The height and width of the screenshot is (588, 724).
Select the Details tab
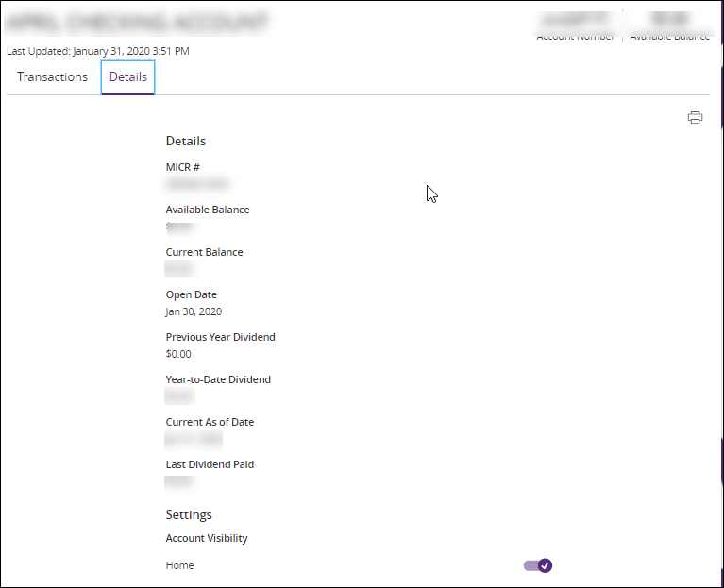point(127,77)
